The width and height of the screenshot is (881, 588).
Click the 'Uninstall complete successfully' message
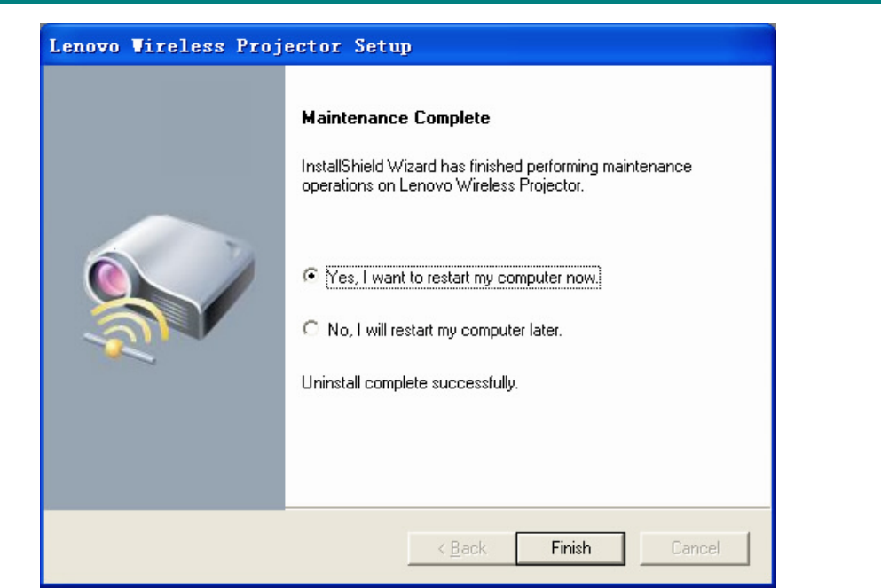point(410,383)
